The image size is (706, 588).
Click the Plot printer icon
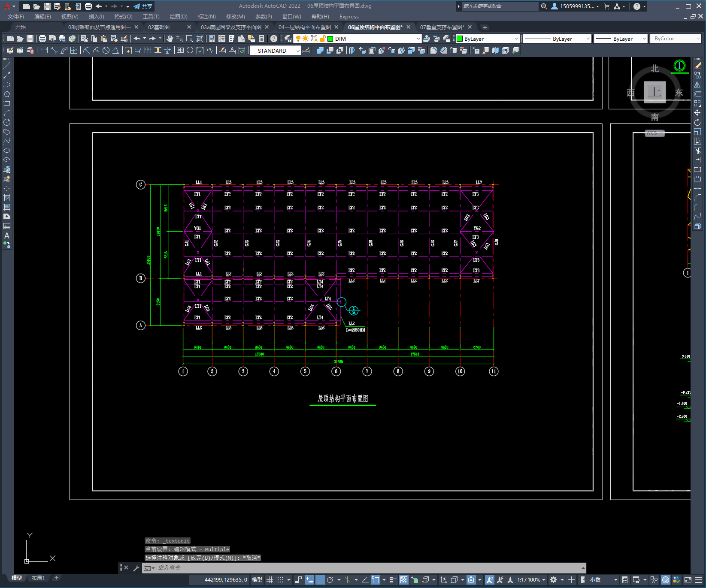tap(42, 39)
